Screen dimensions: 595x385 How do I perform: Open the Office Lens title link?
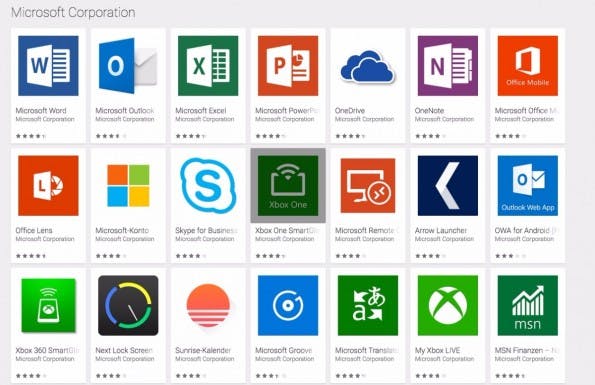coord(34,230)
